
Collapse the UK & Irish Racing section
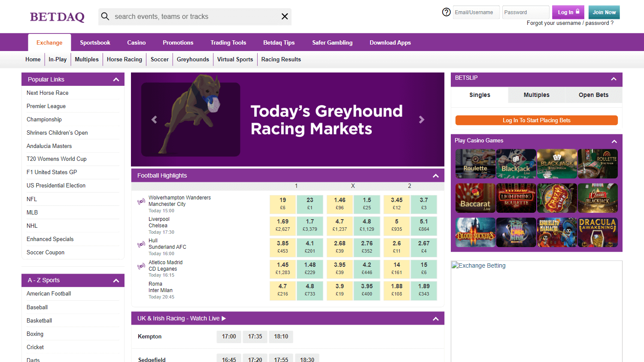click(436, 319)
